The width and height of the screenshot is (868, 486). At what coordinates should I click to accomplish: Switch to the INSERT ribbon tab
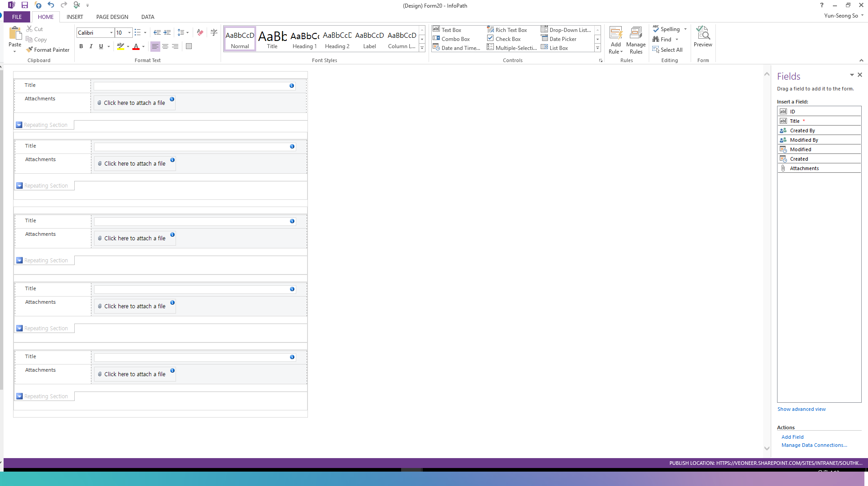click(75, 17)
